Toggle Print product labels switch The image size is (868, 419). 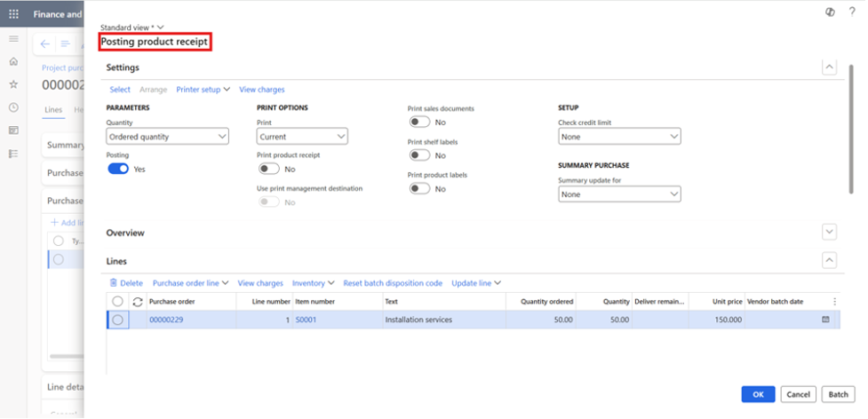tap(419, 189)
